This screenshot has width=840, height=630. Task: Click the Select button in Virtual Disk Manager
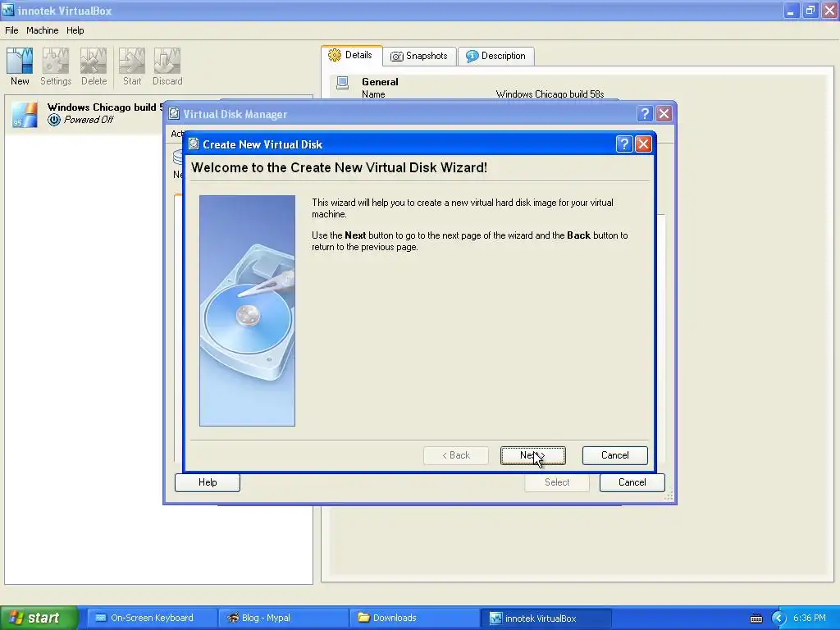(x=557, y=482)
